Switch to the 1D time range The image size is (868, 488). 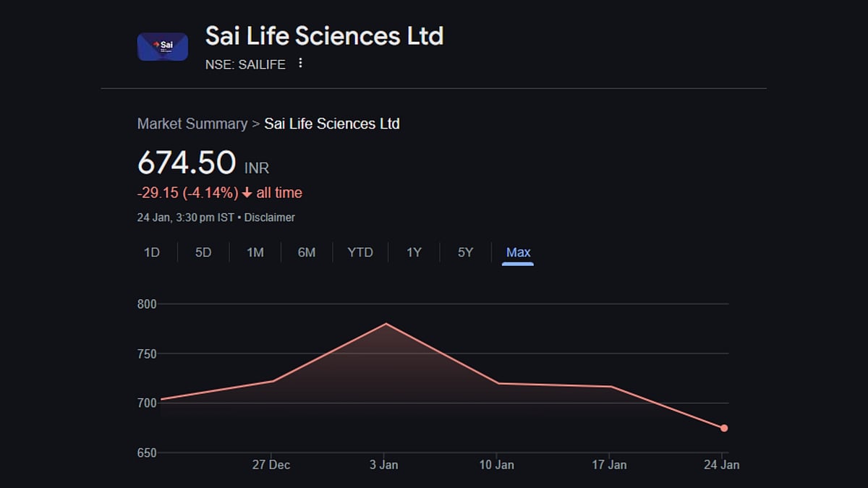tap(151, 252)
